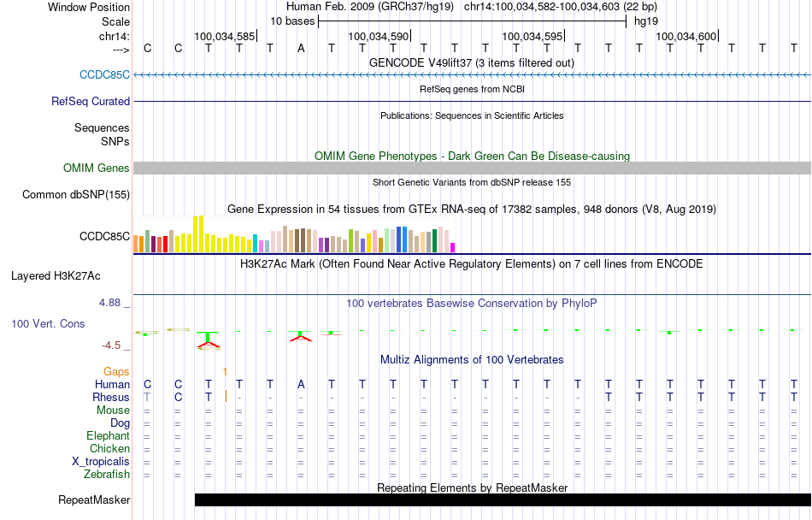812x520 pixels.
Task: Click the A base in the ruler sequence
Action: coord(301,49)
